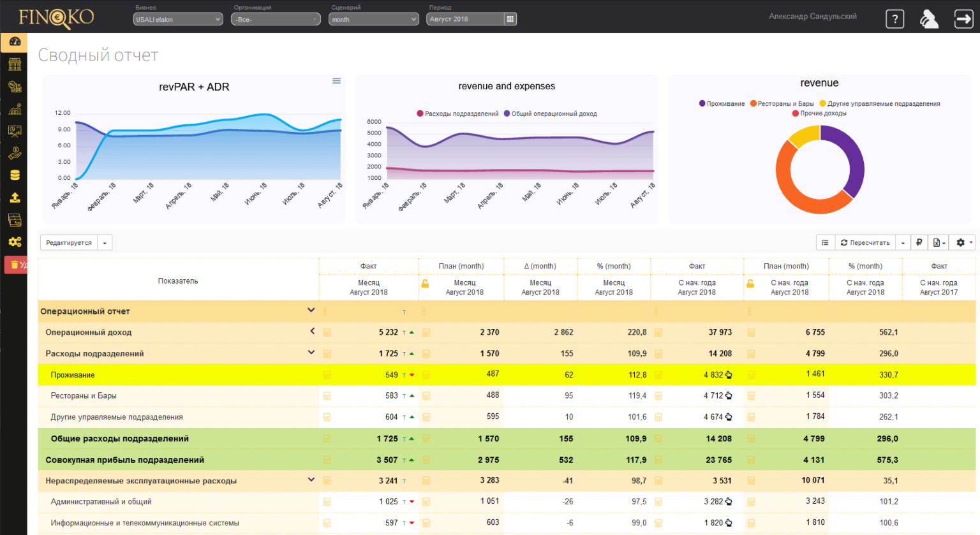980x535 pixels.
Task: Toggle Общий операционный доход legend item
Action: [551, 114]
